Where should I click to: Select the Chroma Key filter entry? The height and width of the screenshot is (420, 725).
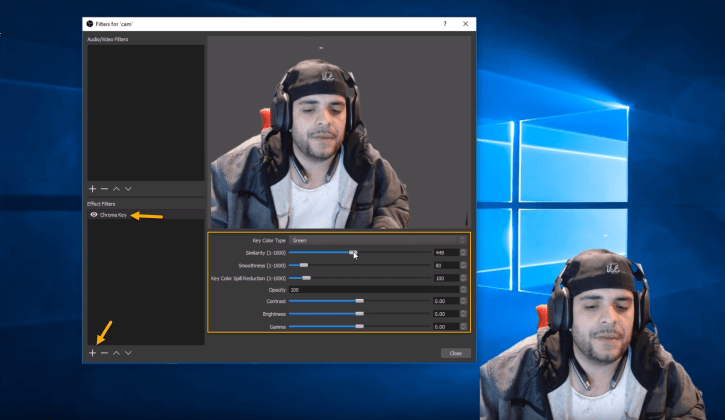coord(114,215)
